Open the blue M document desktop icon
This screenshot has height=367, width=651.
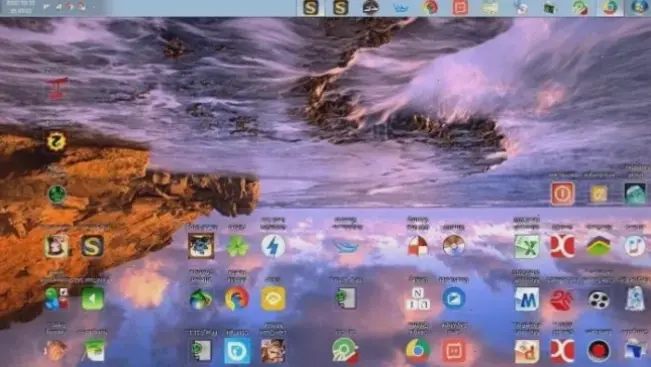point(526,299)
